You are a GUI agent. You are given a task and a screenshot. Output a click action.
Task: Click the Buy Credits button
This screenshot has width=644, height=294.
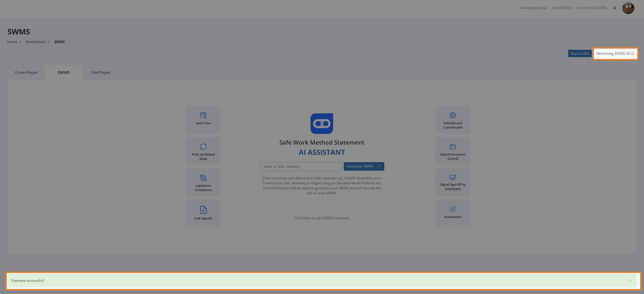tap(580, 53)
